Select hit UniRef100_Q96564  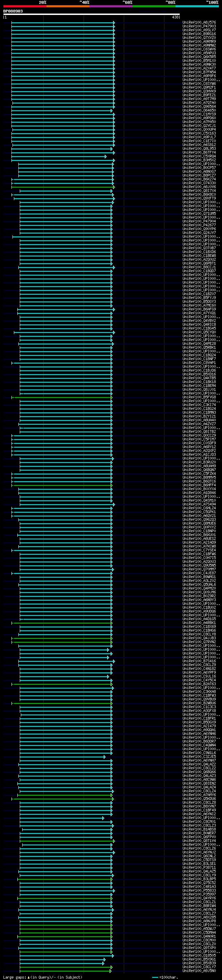coord(199,106)
